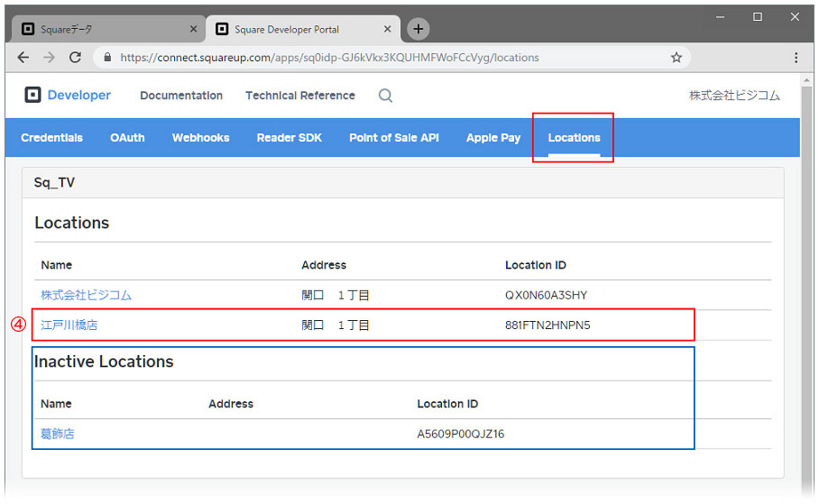Click the 株式会社ビジコム account name at top right
This screenshot has height=504, width=819.
click(x=734, y=96)
